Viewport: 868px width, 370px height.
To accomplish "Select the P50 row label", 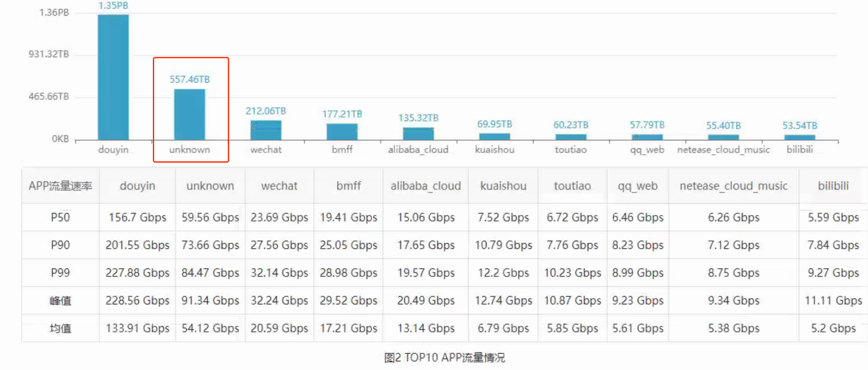I will pyautogui.click(x=60, y=217).
